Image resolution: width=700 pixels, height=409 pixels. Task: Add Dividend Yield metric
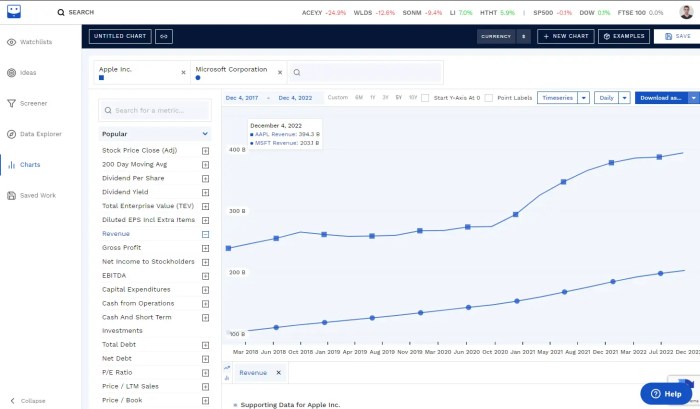[205, 192]
